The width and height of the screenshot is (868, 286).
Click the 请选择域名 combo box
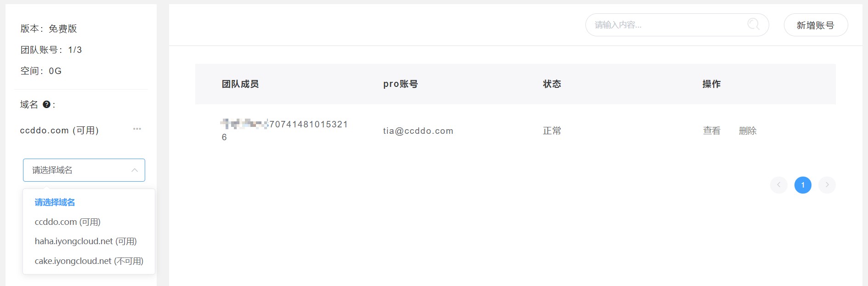(x=84, y=170)
